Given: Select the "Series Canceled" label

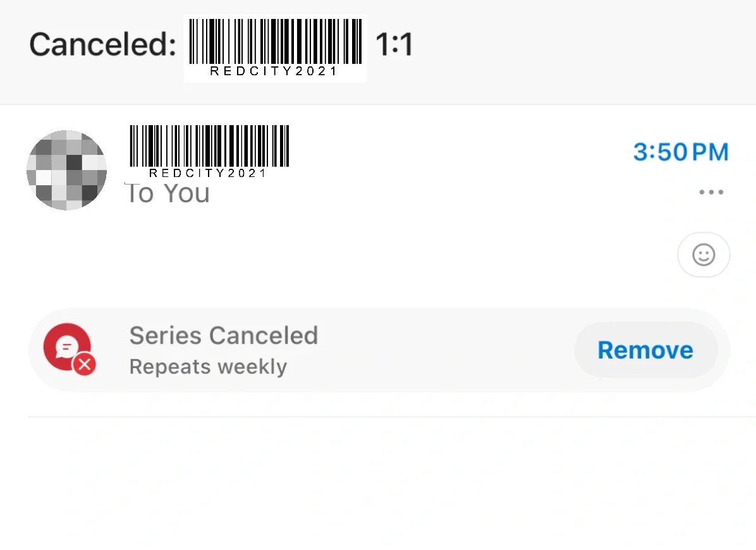Looking at the screenshot, I should coord(224,336).
